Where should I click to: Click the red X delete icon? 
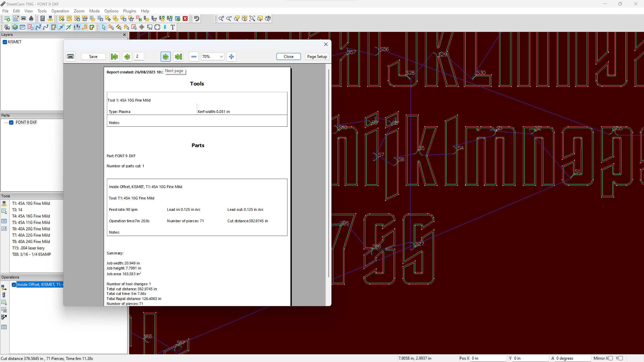(185, 18)
